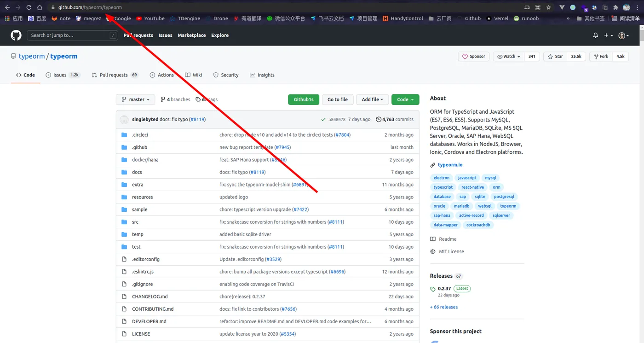Switch to the Security tab
Viewport: 644px width, 343px height.
(x=226, y=75)
